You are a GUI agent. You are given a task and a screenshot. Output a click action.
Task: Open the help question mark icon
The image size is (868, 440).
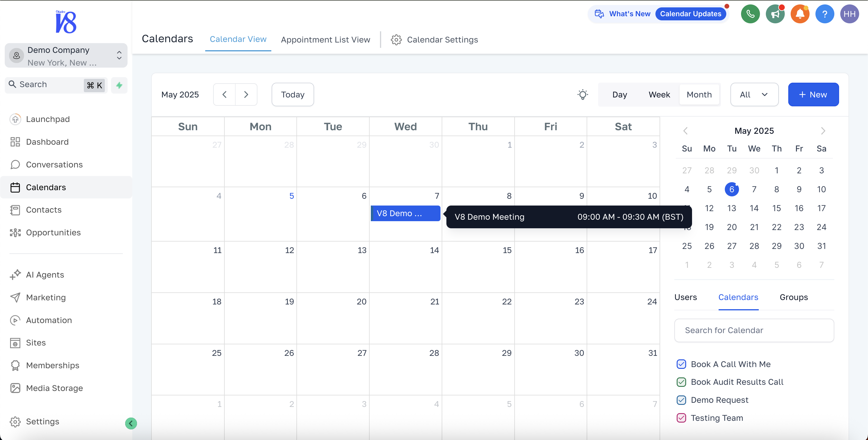pyautogui.click(x=825, y=14)
